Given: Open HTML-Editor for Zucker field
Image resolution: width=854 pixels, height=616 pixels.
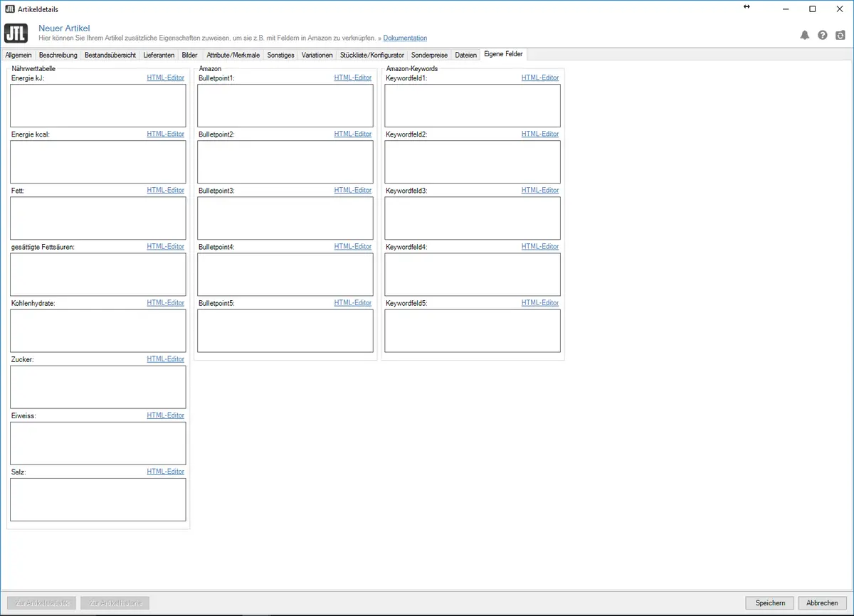Looking at the screenshot, I should 166,359.
